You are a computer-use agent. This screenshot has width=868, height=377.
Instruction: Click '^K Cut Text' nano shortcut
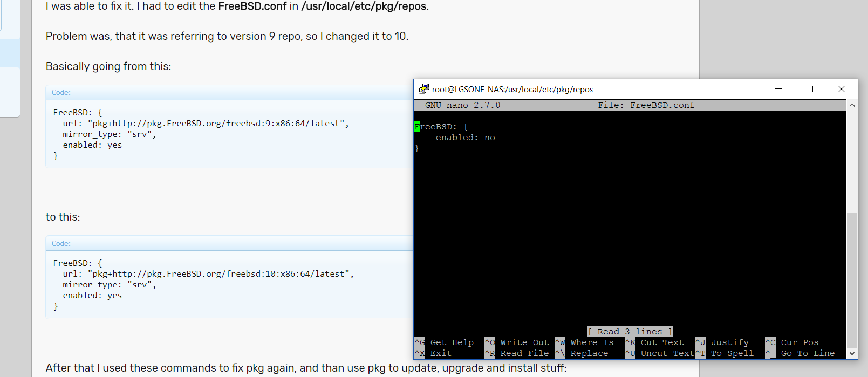[x=654, y=342]
